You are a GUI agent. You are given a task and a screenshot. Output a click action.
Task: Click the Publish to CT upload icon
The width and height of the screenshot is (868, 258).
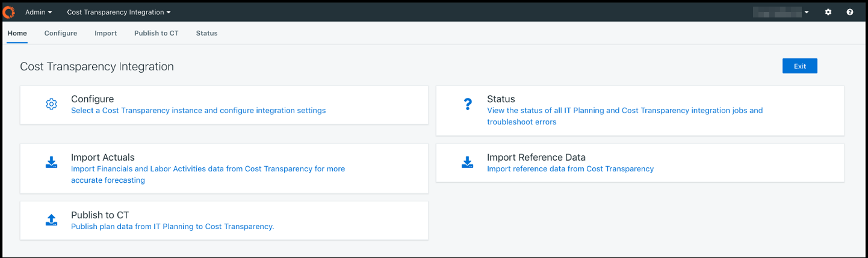tap(51, 220)
